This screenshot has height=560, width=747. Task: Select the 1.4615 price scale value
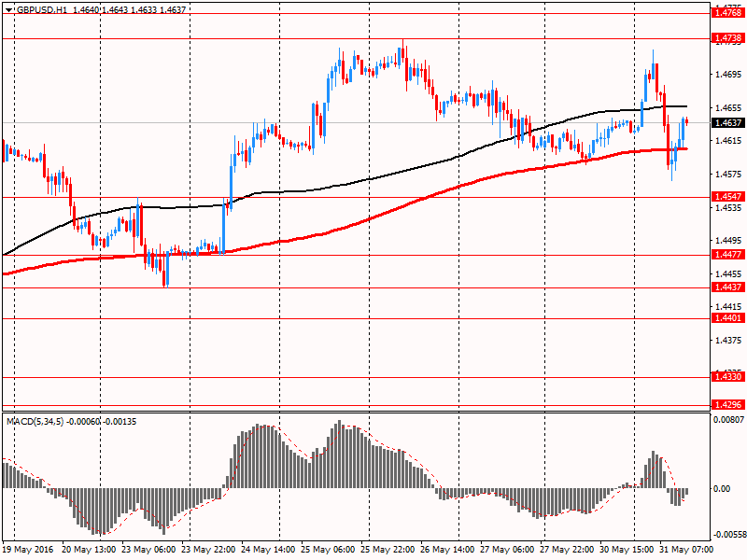729,141
